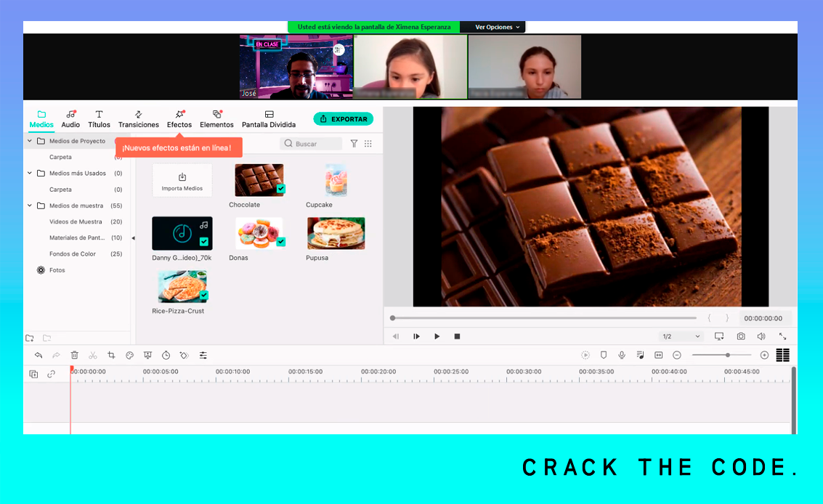Click the trash delete icon in timeline toolbar
The image size is (823, 504).
click(x=75, y=355)
